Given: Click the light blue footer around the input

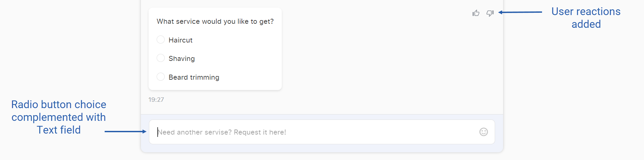Looking at the screenshot, I should 322,148.
